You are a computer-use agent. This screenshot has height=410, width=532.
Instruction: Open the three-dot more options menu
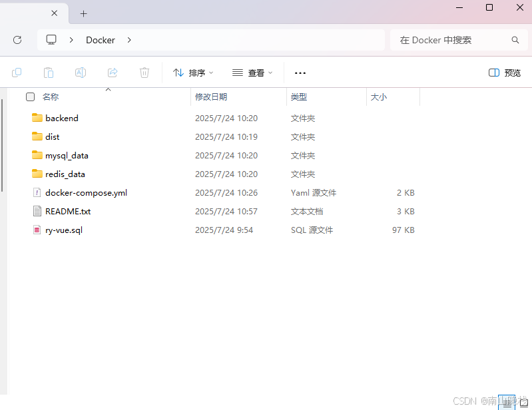300,73
